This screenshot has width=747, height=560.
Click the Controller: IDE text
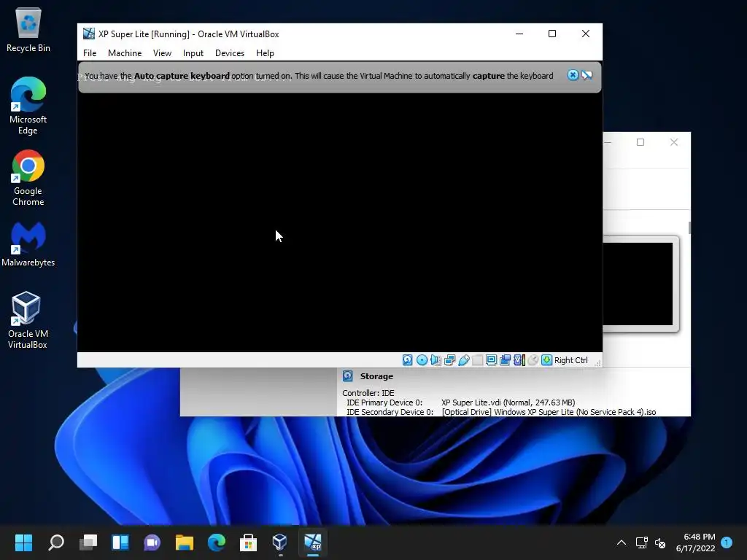[x=368, y=393]
